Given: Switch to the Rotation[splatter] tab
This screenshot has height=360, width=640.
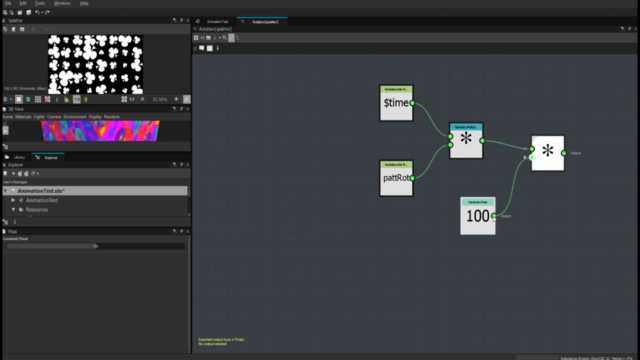Looking at the screenshot, I should tap(262, 22).
